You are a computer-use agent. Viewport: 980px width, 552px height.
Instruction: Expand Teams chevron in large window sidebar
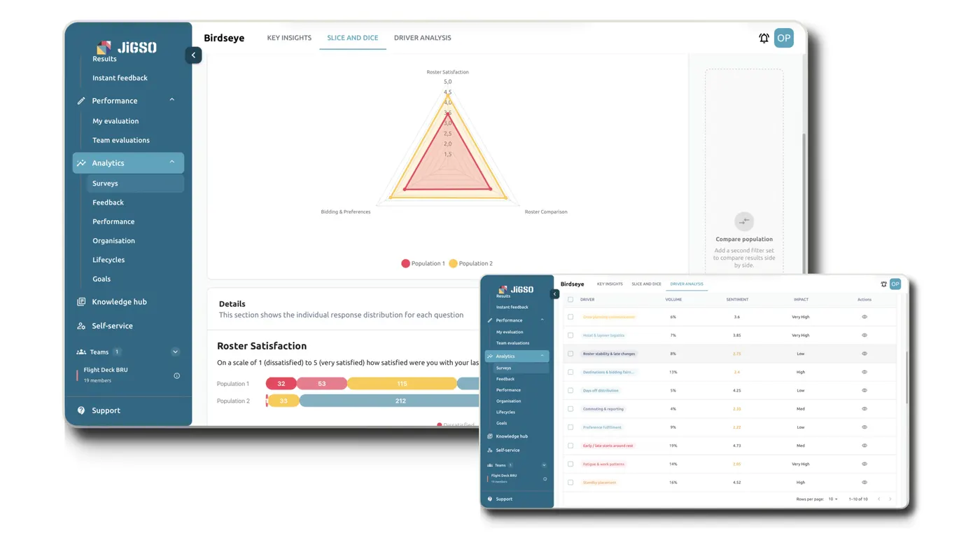175,352
